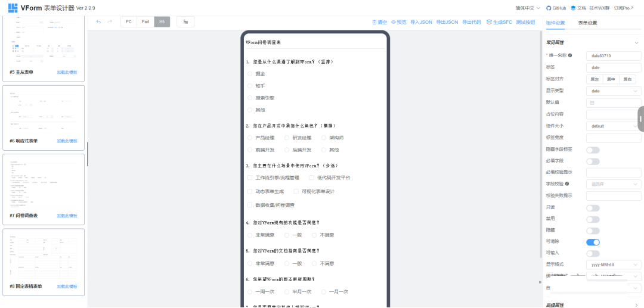This screenshot has width=644, height=308.
Task: Toggle the 隐藏 switch
Action: pyautogui.click(x=593, y=231)
